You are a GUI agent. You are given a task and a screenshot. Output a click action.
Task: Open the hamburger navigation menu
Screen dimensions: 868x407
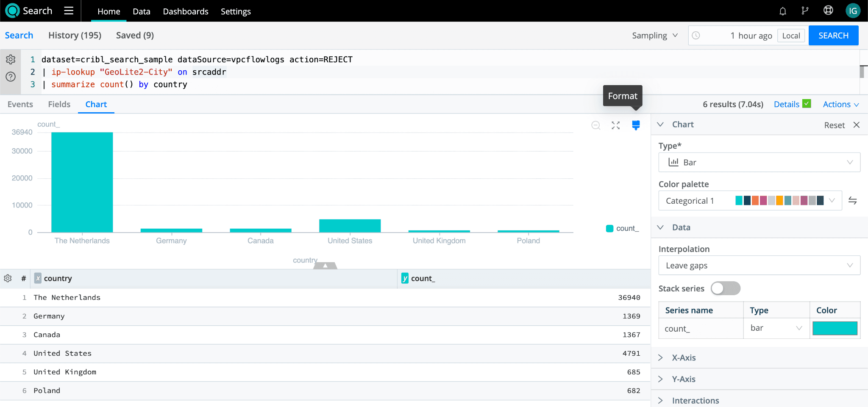click(x=69, y=11)
